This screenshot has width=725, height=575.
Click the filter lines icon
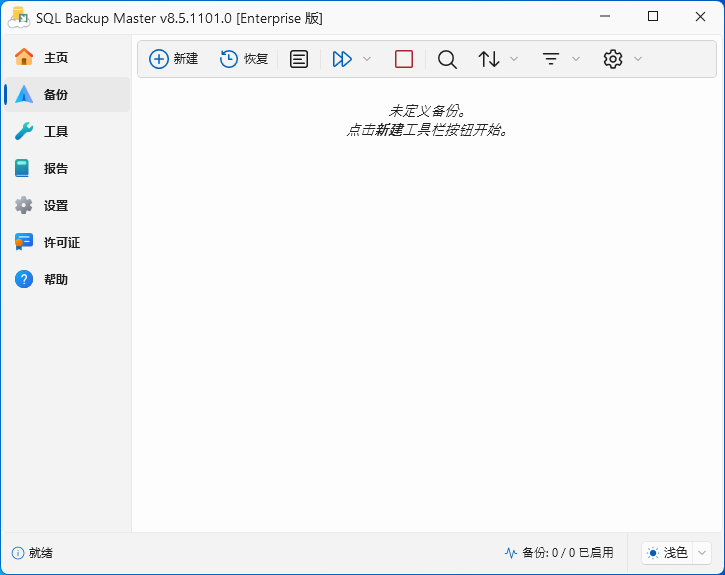click(x=551, y=59)
